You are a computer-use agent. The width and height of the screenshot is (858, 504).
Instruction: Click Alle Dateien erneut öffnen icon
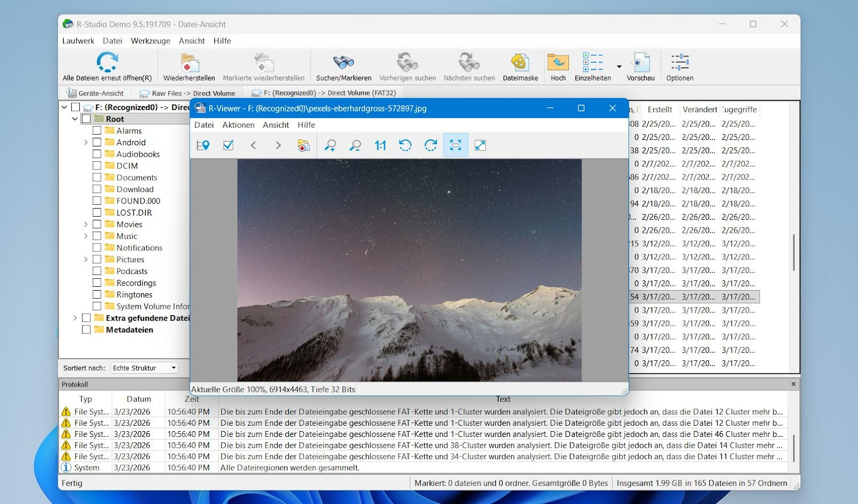pyautogui.click(x=107, y=63)
